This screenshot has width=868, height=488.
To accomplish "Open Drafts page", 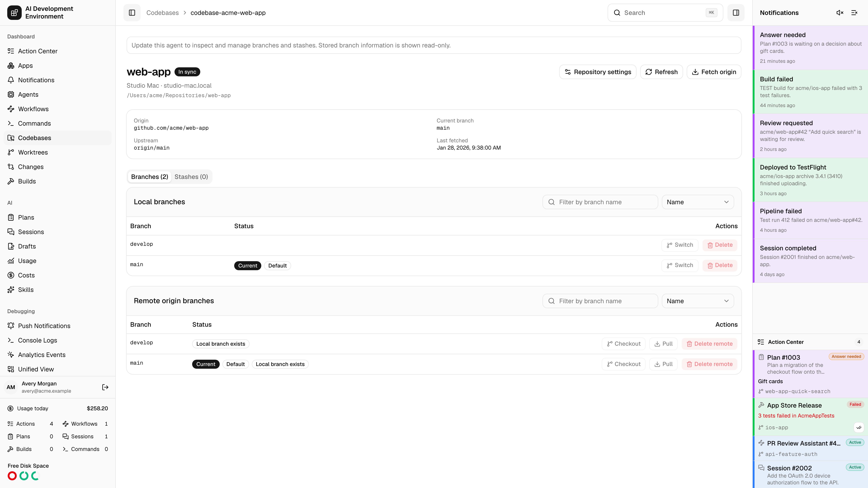I will point(58,246).
